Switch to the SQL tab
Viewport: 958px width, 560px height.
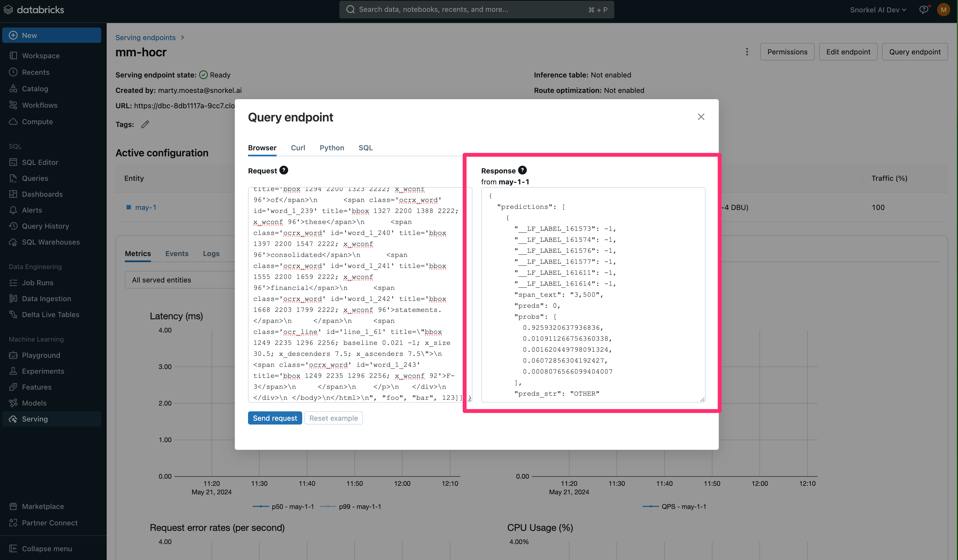coord(366,148)
